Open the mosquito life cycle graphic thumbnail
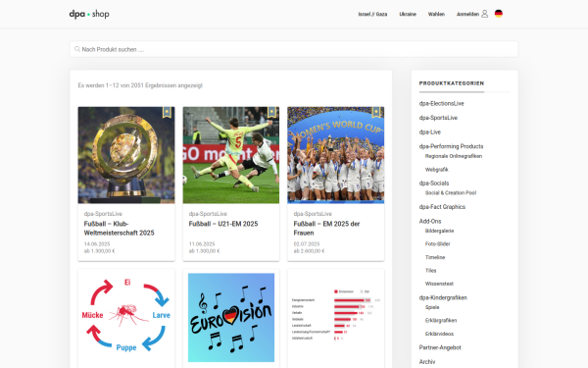 126,317
